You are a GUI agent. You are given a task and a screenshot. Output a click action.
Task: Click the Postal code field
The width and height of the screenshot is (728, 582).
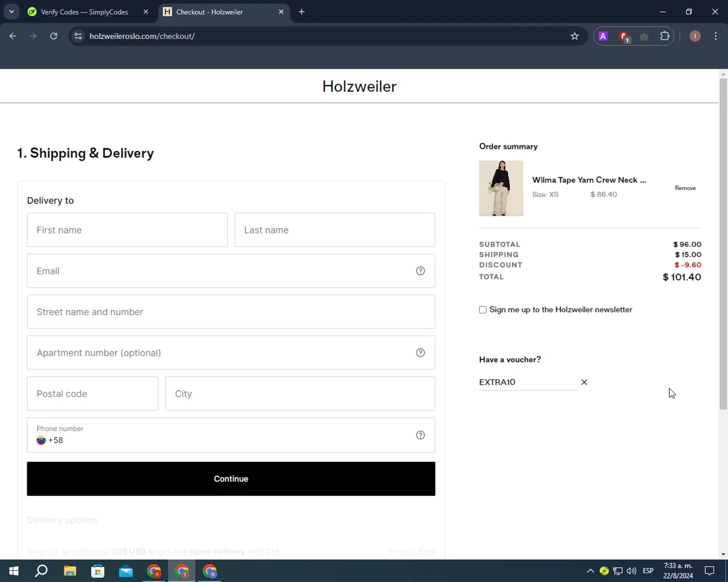(x=93, y=394)
